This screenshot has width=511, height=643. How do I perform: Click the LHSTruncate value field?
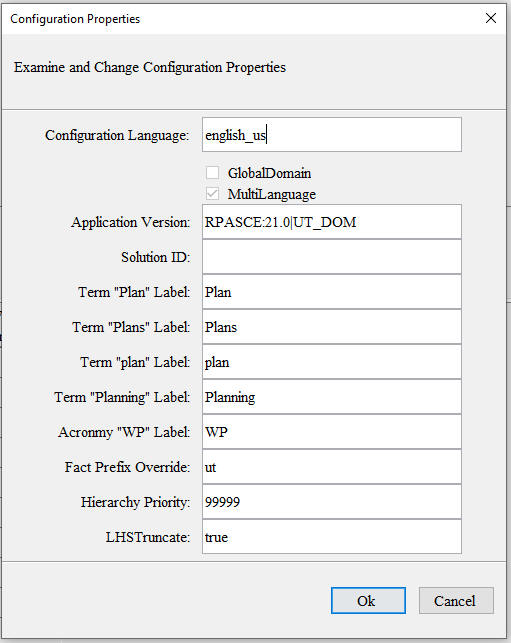[x=332, y=537]
